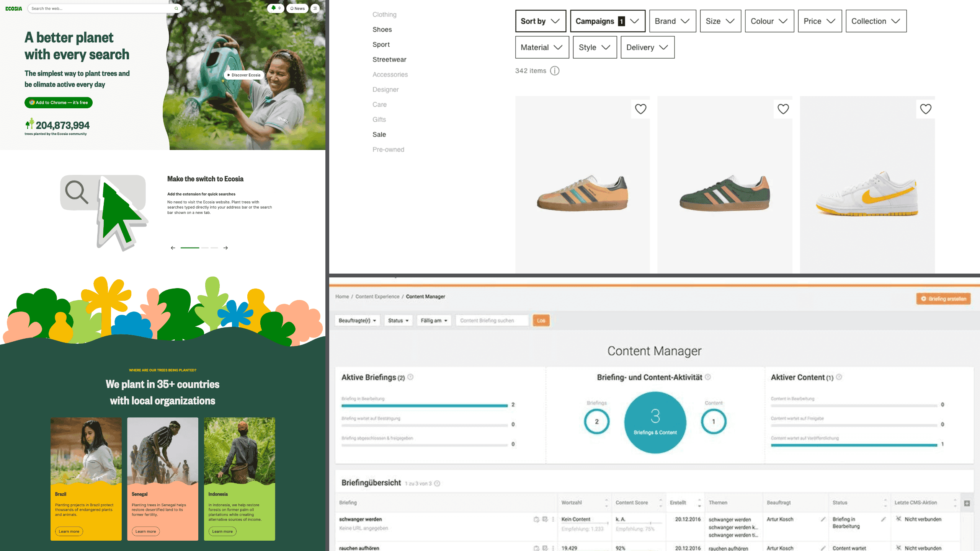Viewport: 980px width, 551px height.
Task: Click the info icon next to 342 items
Action: (555, 71)
